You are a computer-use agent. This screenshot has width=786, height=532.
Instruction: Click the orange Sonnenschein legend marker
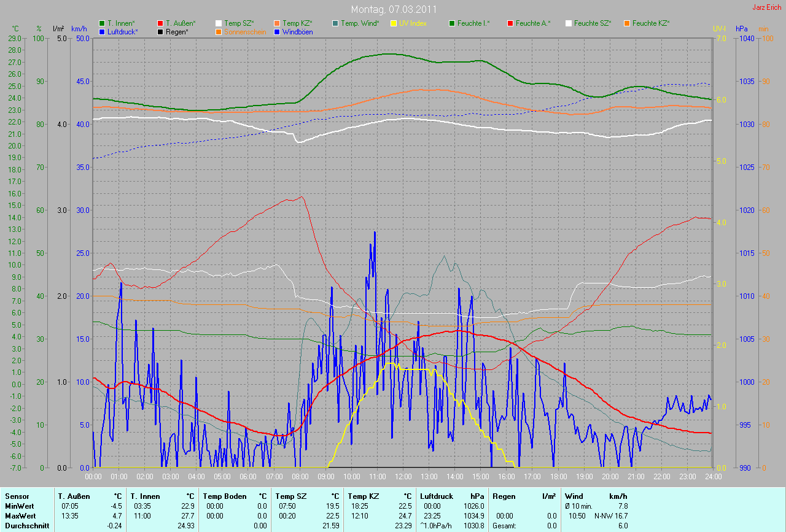219,31
